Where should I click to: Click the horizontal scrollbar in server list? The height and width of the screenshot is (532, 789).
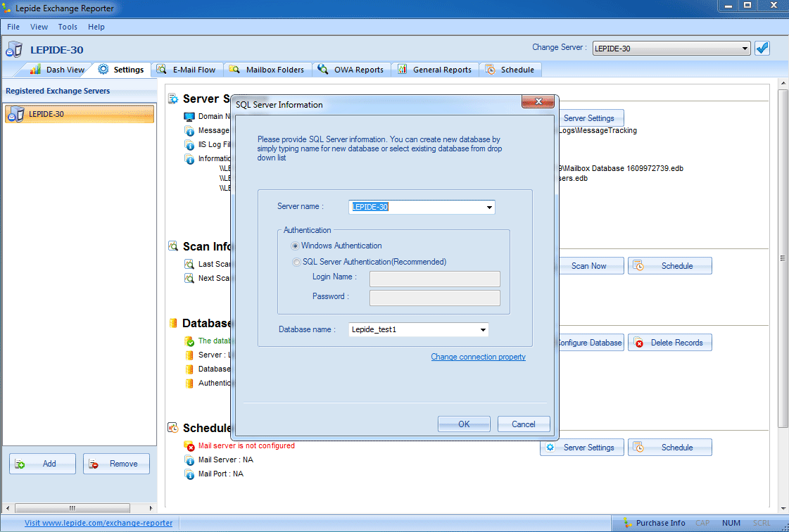[x=72, y=508]
